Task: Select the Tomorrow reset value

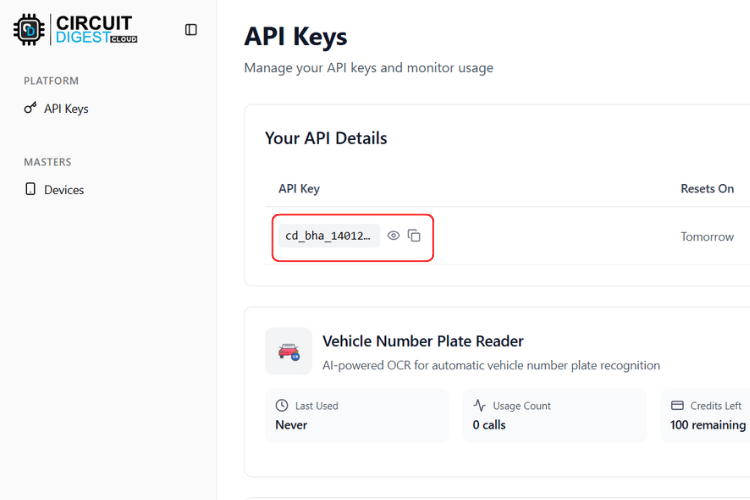Action: click(707, 237)
